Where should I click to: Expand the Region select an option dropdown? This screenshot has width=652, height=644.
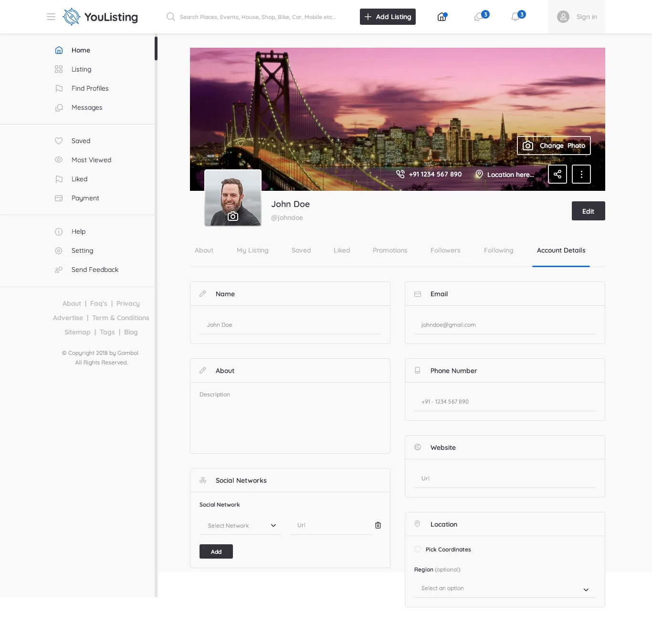click(x=505, y=589)
